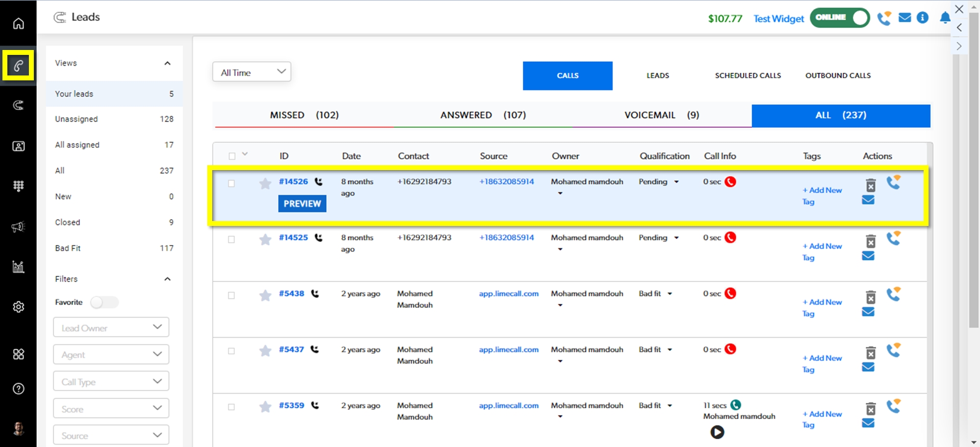Image resolution: width=980 pixels, height=447 pixels.
Task: Open Pending qualification dropdown for #14525
Action: pos(659,238)
